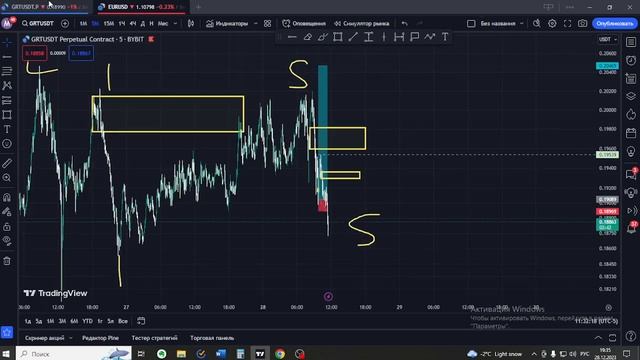Image resolution: width=640 pixels, height=360 pixels.
Task: Expand USDT currency dropdown on price axis
Action: 608,40
